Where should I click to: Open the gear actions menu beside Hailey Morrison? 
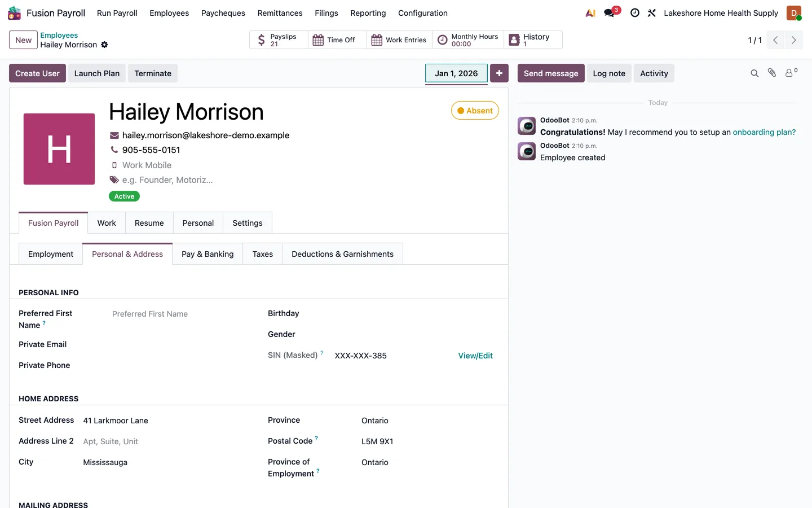tap(104, 45)
